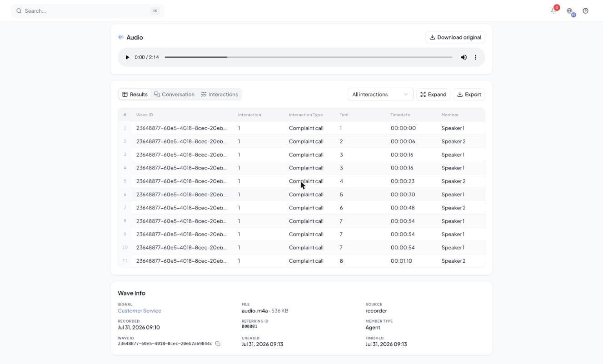Viewport: 603px width, 364px height.
Task: Play the audio recording
Action: pos(127,57)
